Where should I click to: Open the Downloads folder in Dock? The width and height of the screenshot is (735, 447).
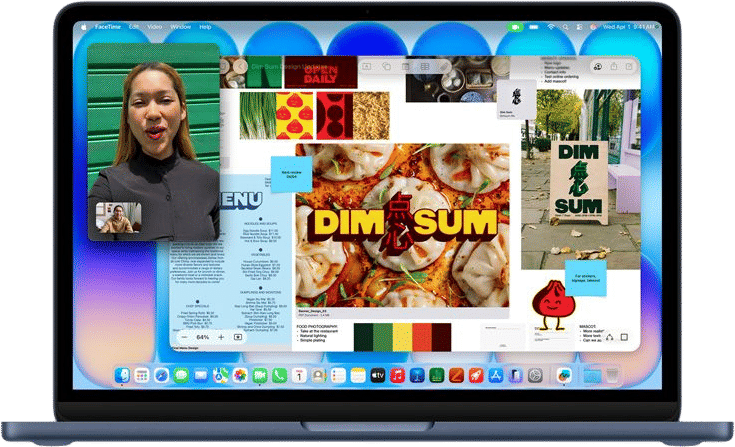[592, 375]
